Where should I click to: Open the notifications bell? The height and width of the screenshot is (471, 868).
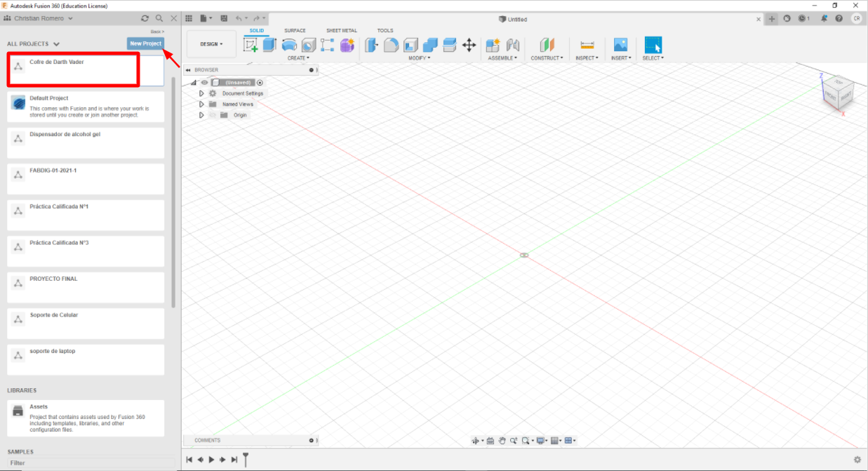coord(825,18)
